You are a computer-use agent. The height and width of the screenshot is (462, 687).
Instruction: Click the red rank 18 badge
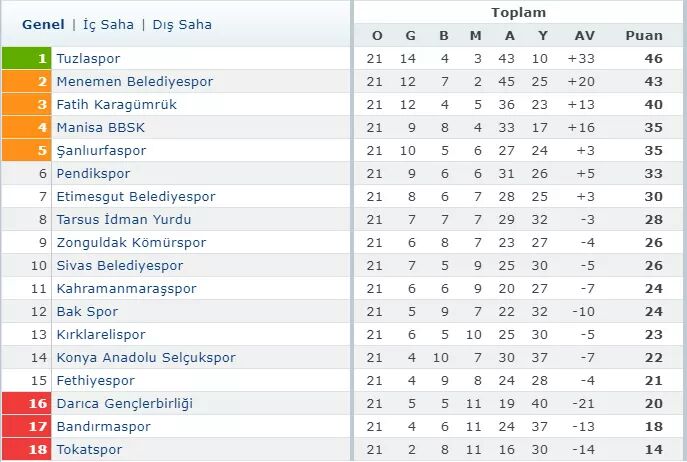26,449
